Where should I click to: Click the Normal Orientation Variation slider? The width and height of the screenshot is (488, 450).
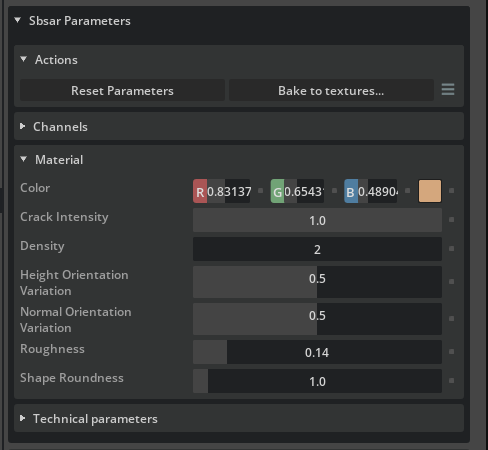[317, 319]
